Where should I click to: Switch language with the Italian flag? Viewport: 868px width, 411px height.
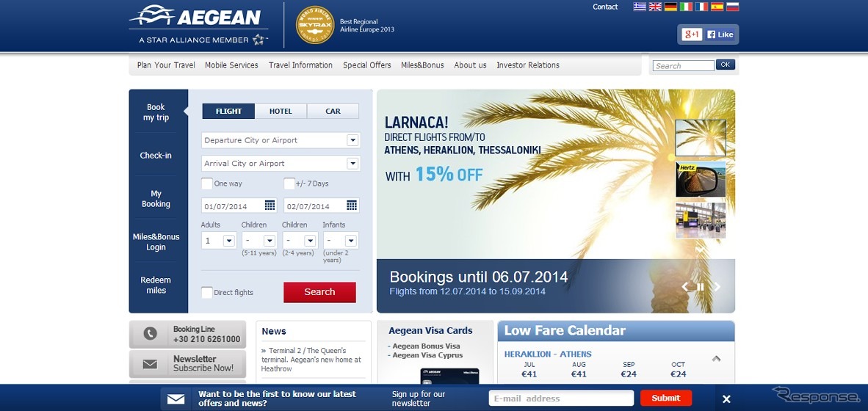click(x=686, y=7)
